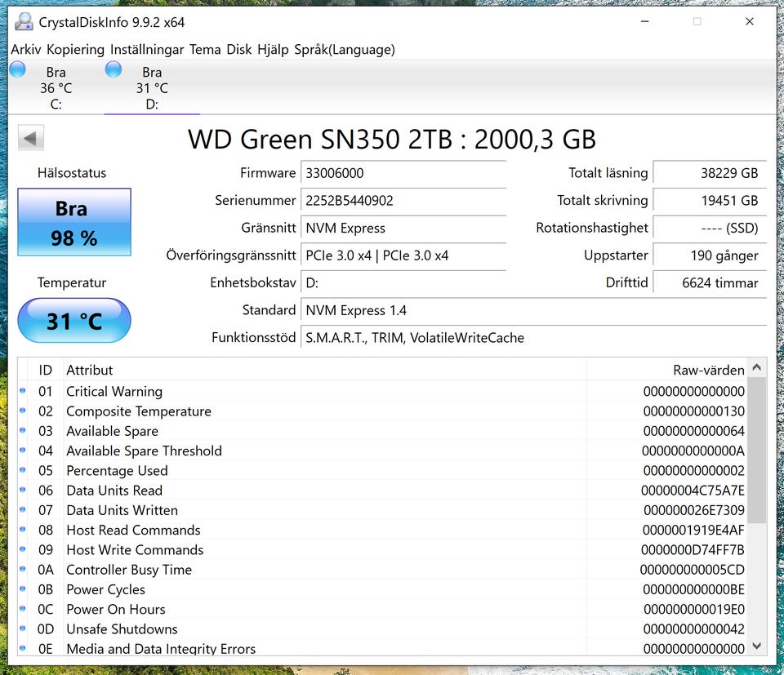This screenshot has height=675, width=784.
Task: Select the Critical Warning row
Action: coord(382,391)
